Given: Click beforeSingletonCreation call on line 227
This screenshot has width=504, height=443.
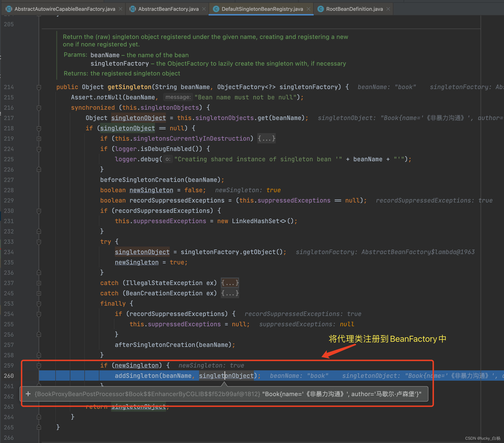Looking at the screenshot, I should [142, 180].
